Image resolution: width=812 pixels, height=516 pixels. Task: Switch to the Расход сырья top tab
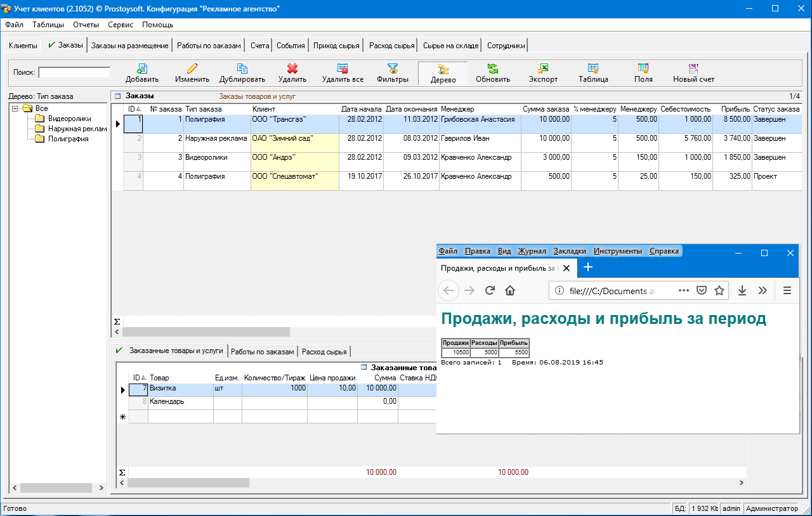391,46
